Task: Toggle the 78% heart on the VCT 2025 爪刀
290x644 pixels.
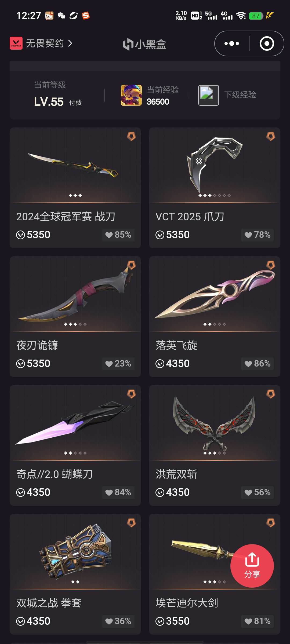Action: (x=258, y=235)
